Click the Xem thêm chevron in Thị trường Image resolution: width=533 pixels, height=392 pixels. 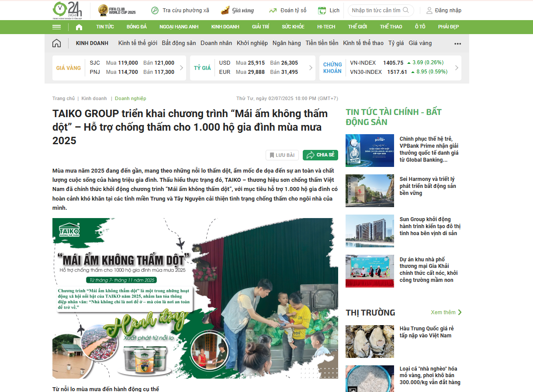[x=460, y=312]
